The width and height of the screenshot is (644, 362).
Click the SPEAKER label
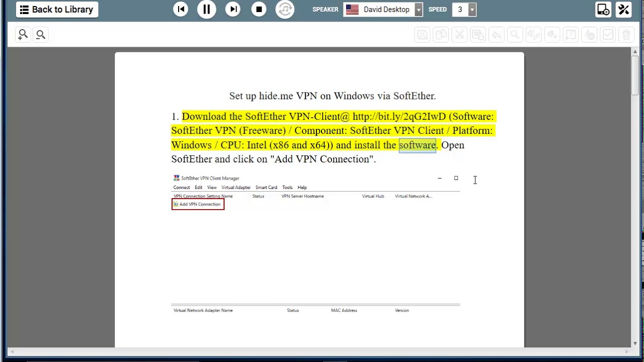pyautogui.click(x=325, y=10)
